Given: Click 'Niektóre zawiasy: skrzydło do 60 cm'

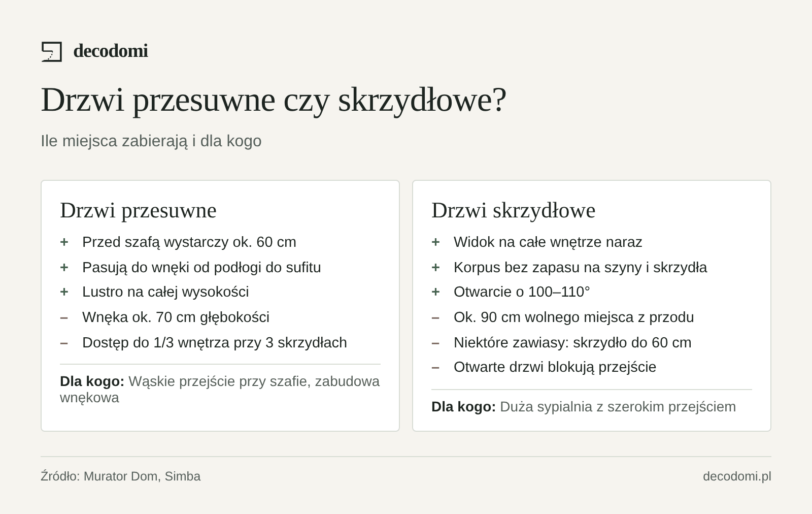Looking at the screenshot, I should [572, 342].
